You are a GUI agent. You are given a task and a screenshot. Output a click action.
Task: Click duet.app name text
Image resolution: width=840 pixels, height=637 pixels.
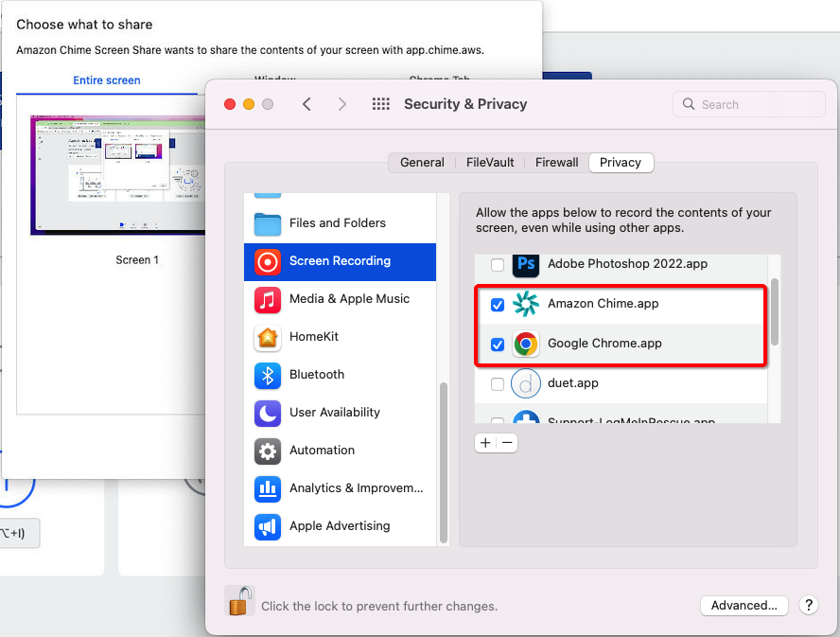(572, 383)
